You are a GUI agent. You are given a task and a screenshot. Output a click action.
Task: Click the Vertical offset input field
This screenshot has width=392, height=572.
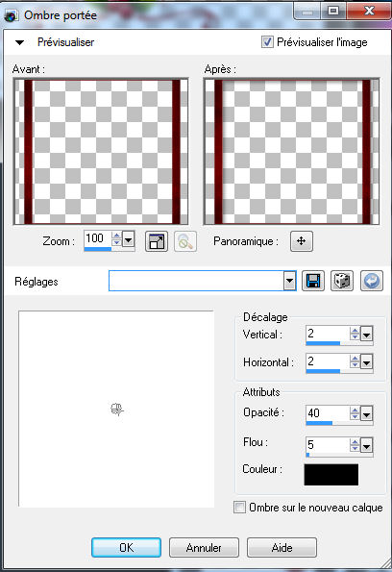tap(327, 334)
